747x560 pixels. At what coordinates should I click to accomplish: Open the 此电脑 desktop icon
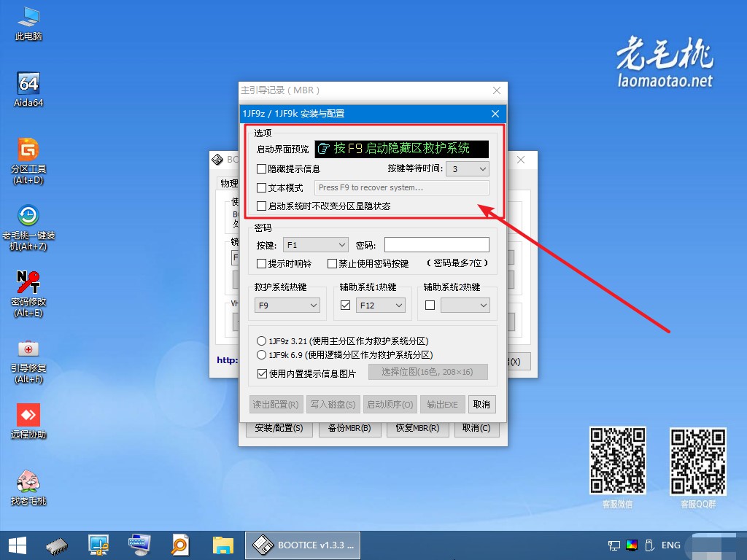pos(28,24)
